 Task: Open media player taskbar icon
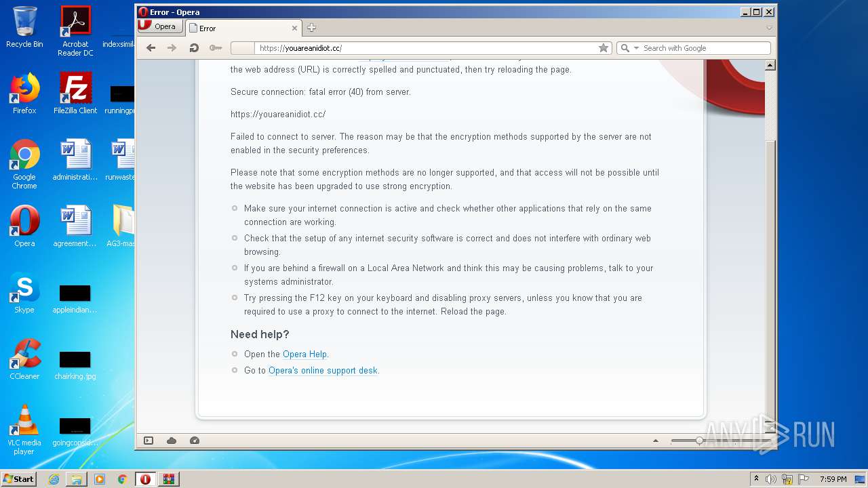100,479
